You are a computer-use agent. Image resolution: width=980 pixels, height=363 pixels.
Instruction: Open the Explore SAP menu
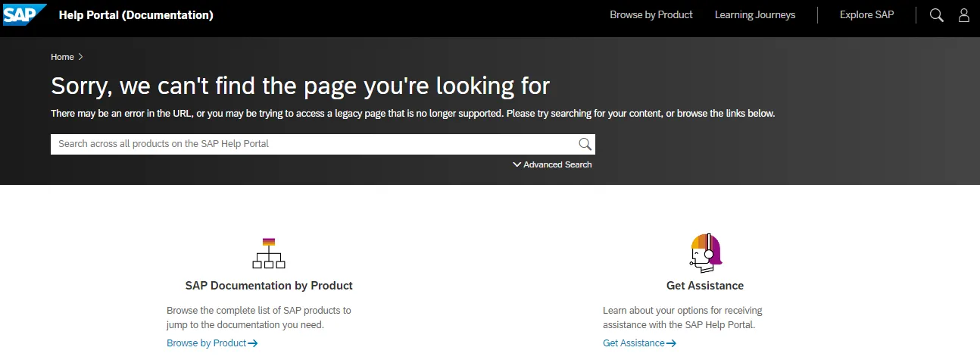tap(866, 15)
